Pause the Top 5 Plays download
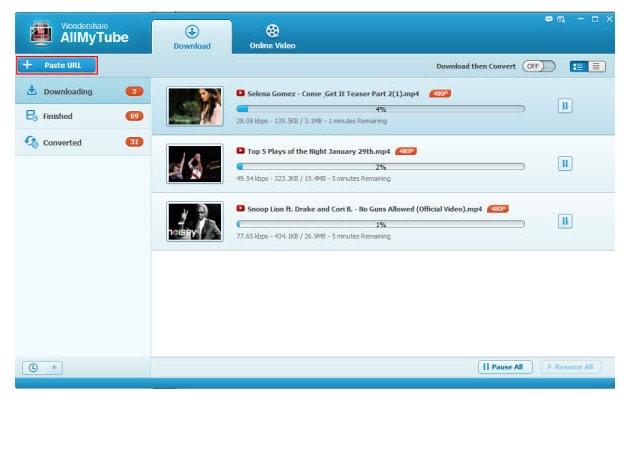The height and width of the screenshot is (470, 635). 565,164
